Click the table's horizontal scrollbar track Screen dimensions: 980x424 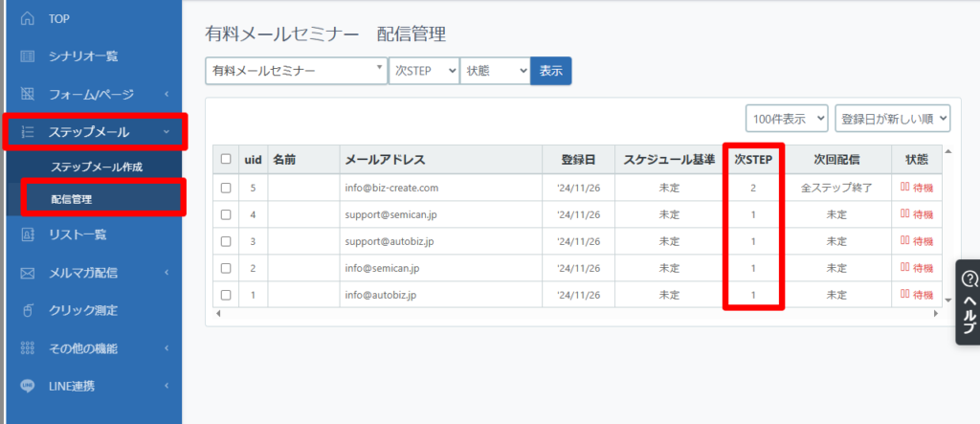pos(578,313)
